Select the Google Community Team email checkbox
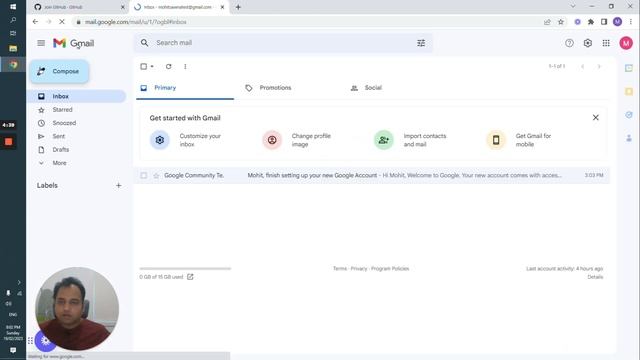The width and height of the screenshot is (640, 360). (144, 175)
